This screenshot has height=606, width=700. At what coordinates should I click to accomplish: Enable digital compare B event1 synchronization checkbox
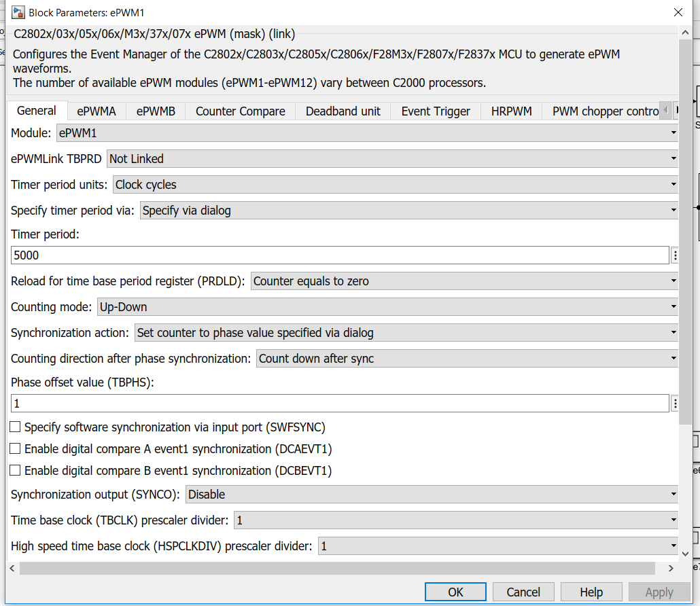pyautogui.click(x=15, y=470)
